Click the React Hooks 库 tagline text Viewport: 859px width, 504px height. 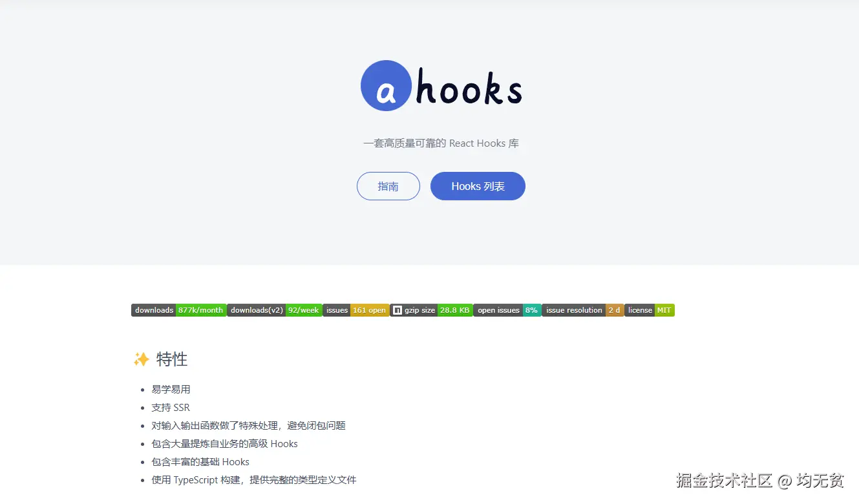point(441,143)
